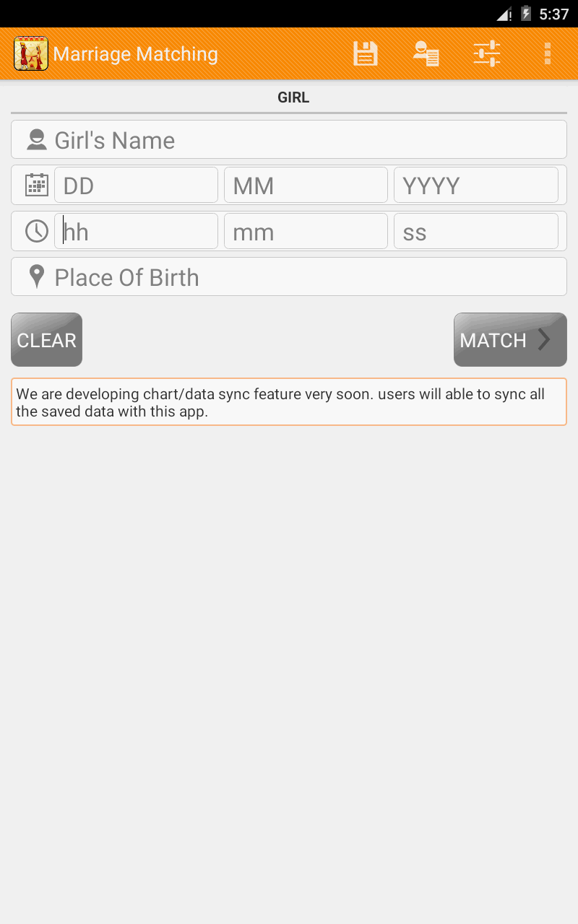This screenshot has height=924, width=578.
Task: Tap the CLEAR button
Action: 46,339
